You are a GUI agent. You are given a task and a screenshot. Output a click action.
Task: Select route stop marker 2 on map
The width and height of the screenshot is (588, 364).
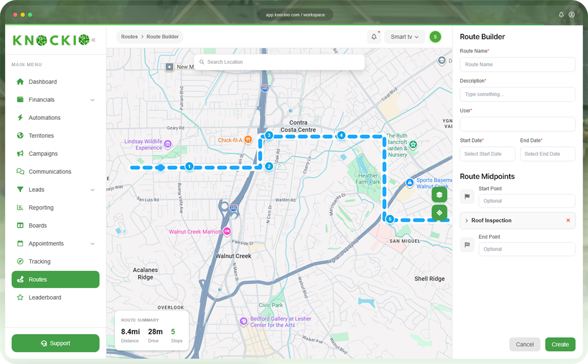click(269, 166)
